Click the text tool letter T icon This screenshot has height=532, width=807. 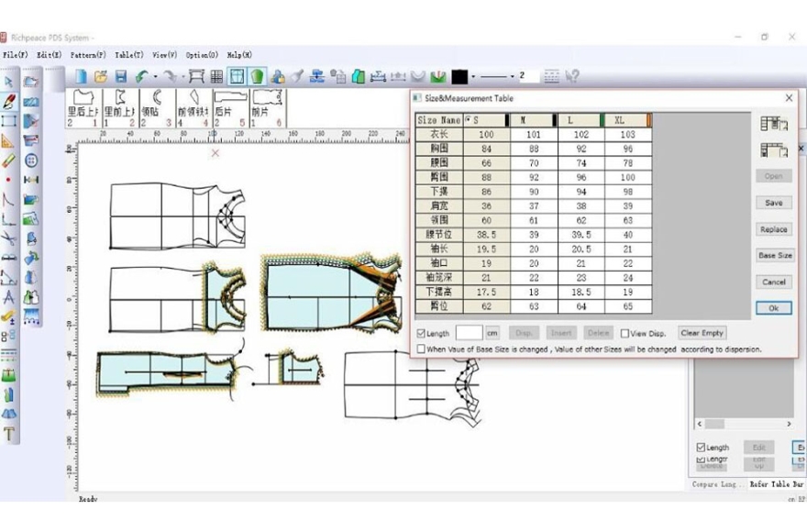(9, 435)
